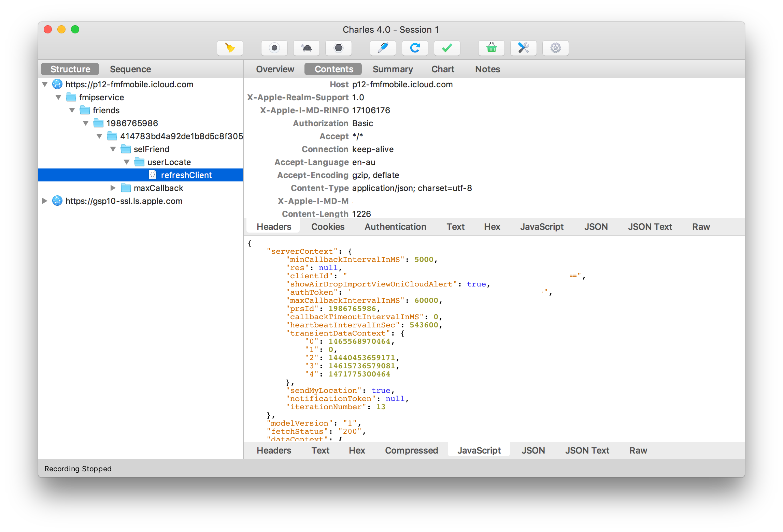
Task: Click the refreshClient JSON file icon
Action: tap(153, 175)
